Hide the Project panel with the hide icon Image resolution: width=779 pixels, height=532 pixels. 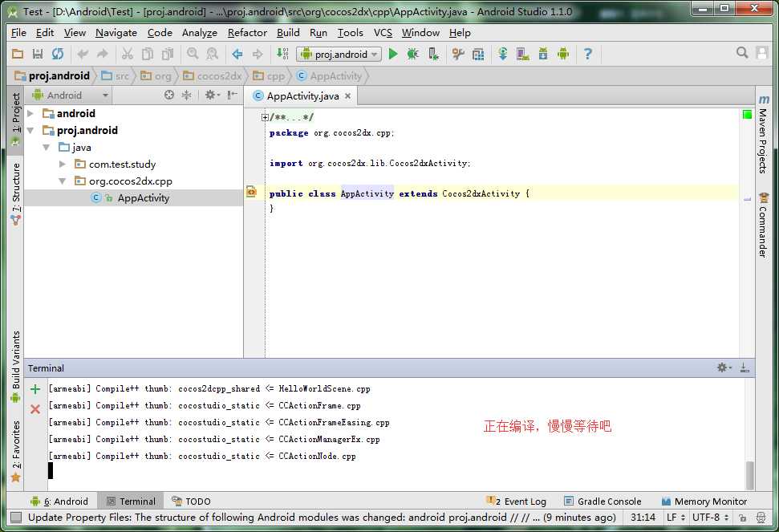(232, 95)
